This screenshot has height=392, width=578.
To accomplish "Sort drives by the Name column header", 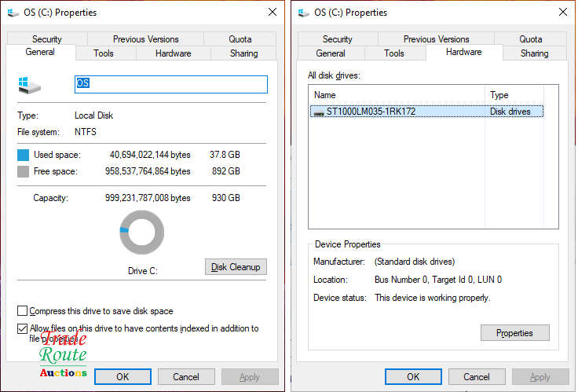I will point(397,95).
